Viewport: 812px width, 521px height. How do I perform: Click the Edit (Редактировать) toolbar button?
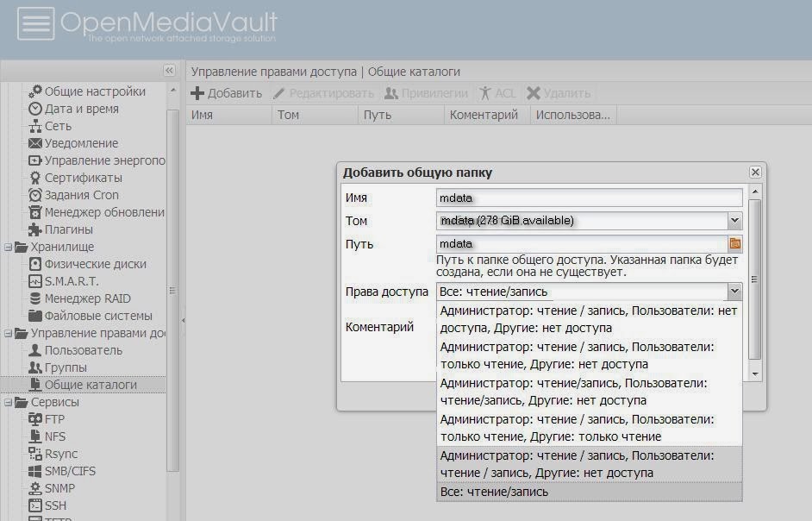[323, 93]
